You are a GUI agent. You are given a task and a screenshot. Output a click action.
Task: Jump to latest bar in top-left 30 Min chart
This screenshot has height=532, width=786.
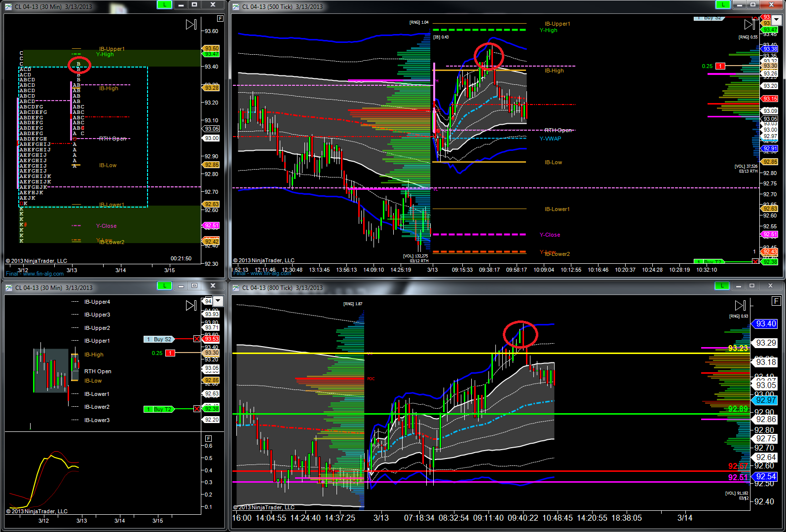191,24
